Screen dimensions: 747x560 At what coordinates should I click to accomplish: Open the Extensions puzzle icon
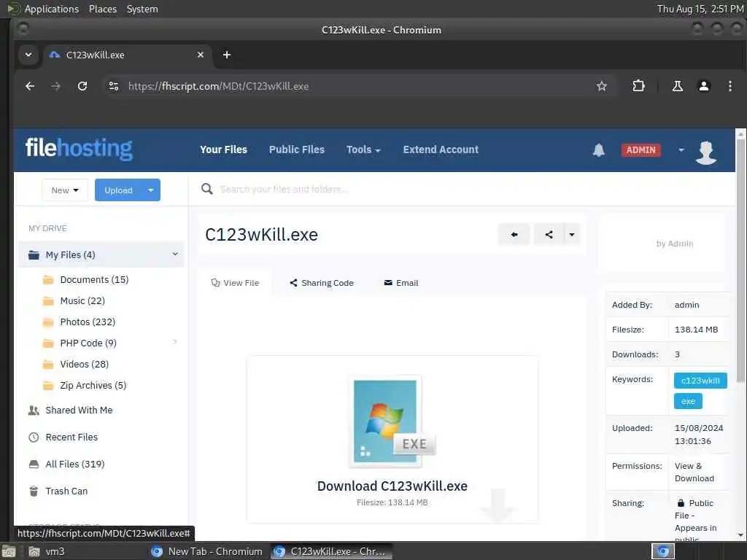click(638, 86)
